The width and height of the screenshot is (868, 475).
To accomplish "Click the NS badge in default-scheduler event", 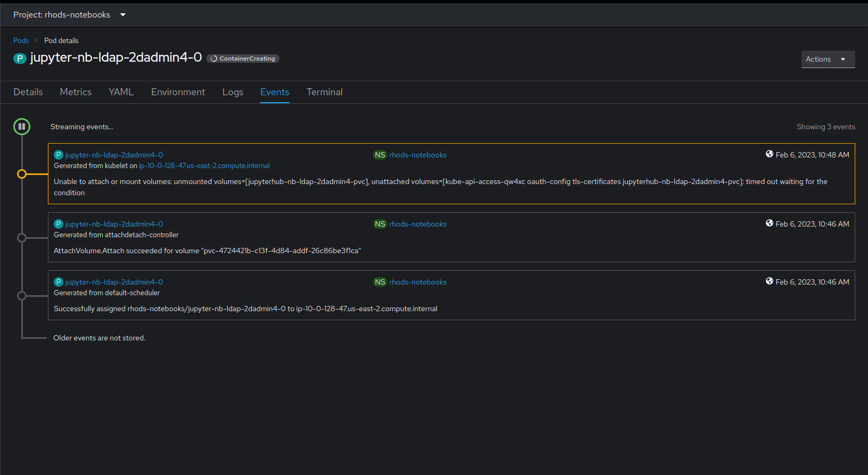I will 379,282.
